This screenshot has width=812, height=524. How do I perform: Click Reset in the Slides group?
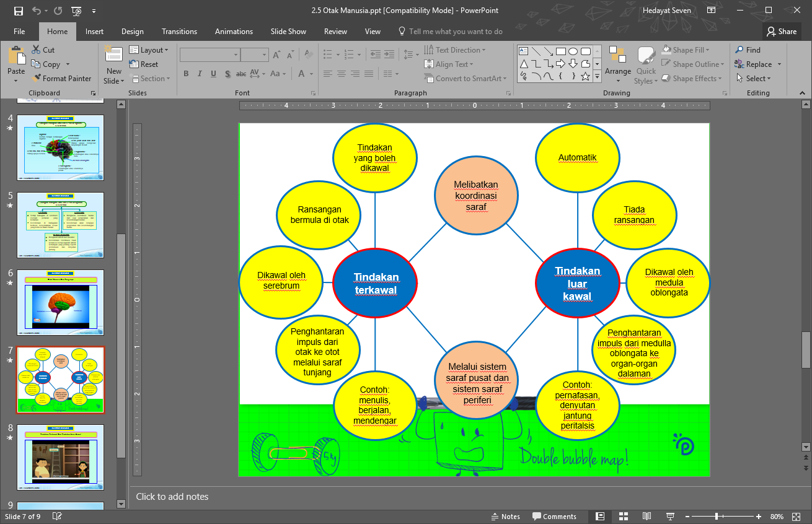pyautogui.click(x=144, y=64)
